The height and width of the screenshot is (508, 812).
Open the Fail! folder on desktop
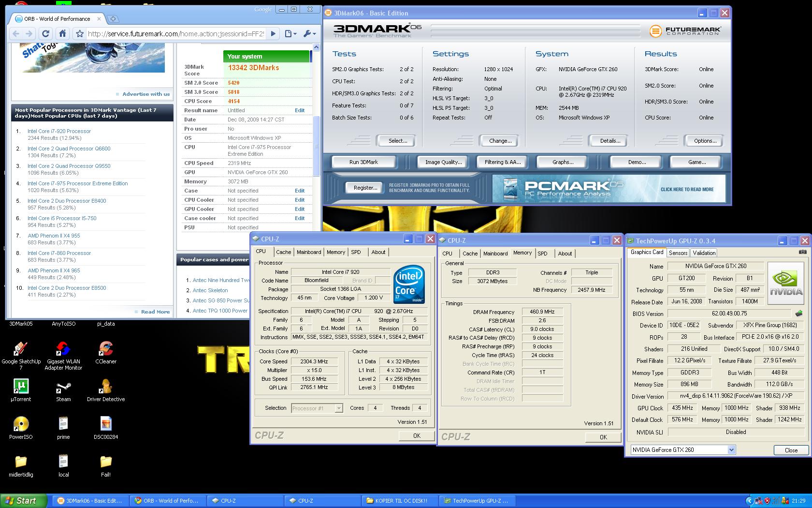click(x=106, y=465)
